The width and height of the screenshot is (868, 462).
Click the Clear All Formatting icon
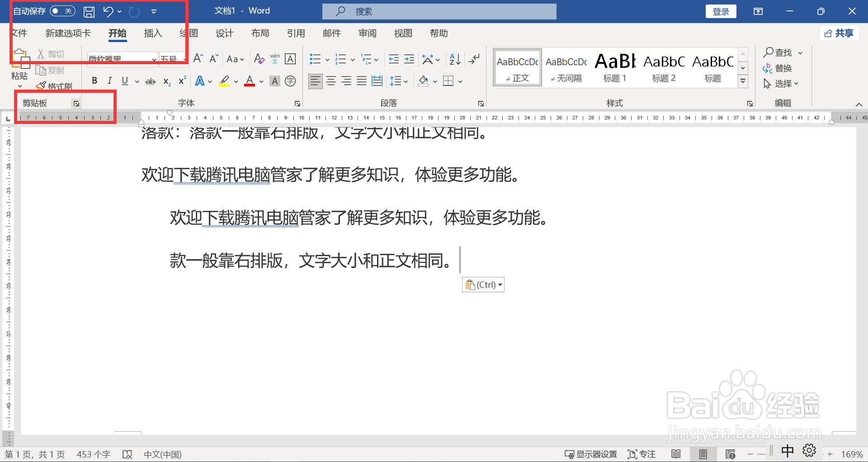click(x=259, y=59)
